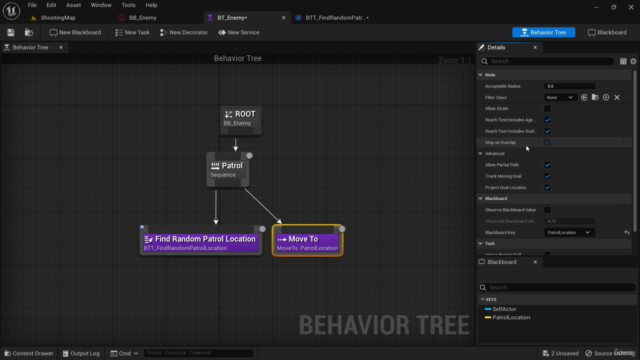
Task: Click New Decorator in the toolbar
Action: [x=184, y=32]
